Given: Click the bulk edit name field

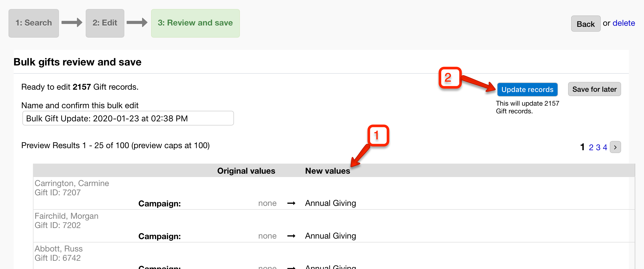Looking at the screenshot, I should [x=128, y=118].
